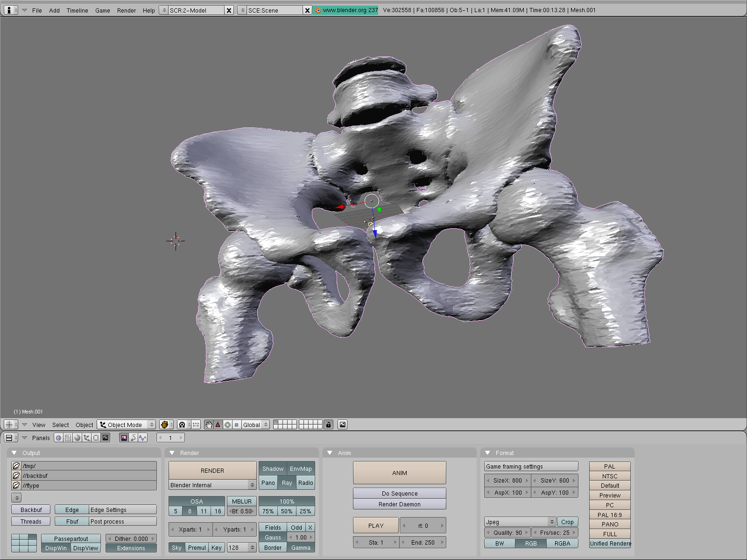
Task: Open the Render menu in top bar
Action: [127, 10]
